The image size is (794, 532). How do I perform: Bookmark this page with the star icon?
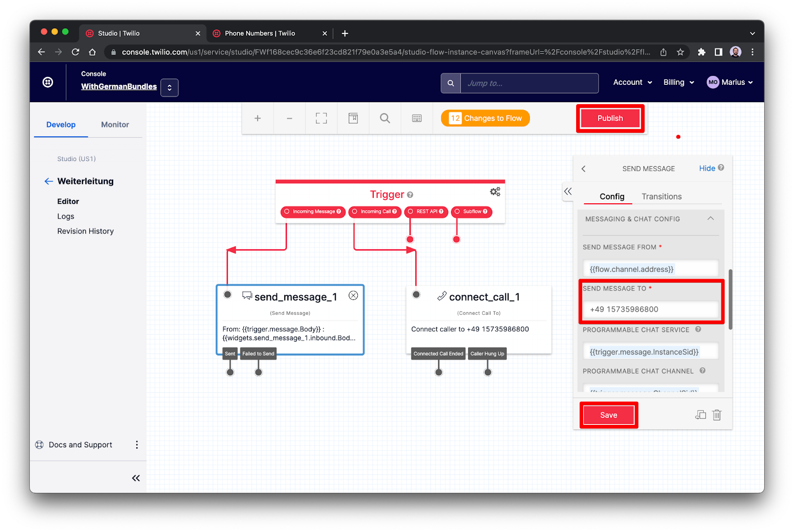point(680,52)
